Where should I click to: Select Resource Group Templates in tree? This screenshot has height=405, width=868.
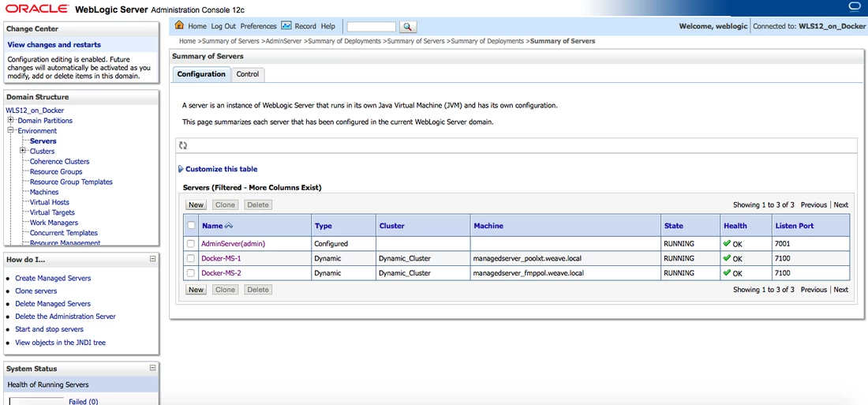tap(71, 182)
